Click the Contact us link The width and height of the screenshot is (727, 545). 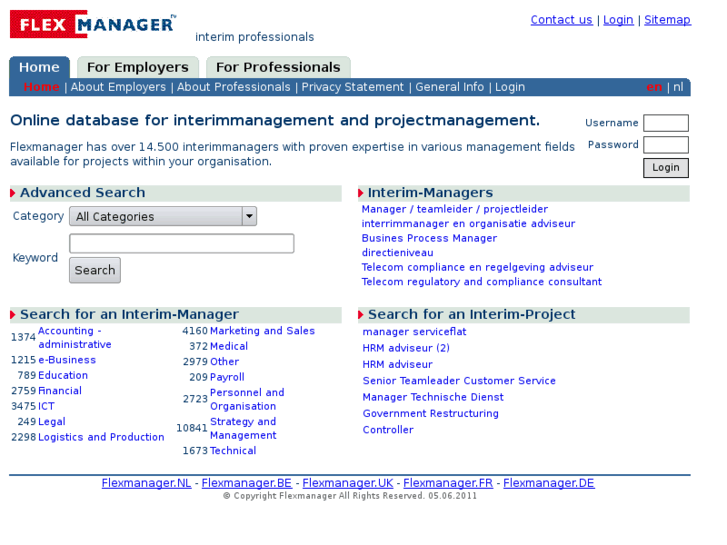(x=561, y=20)
